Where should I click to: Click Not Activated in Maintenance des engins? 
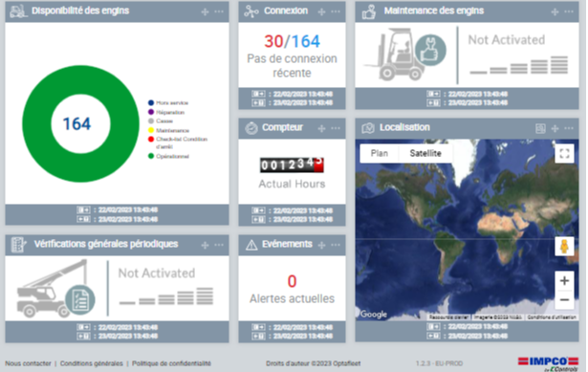click(x=506, y=40)
